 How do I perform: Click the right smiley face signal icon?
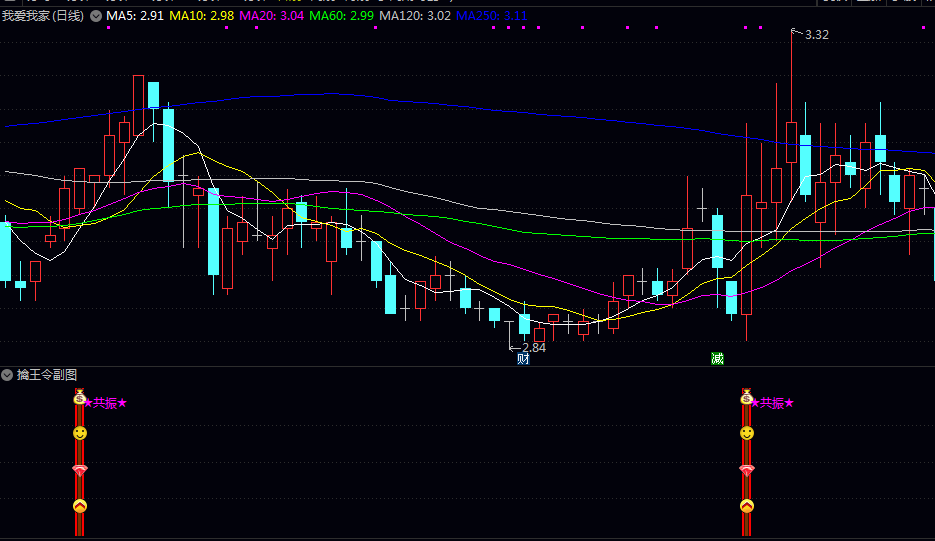(x=746, y=433)
